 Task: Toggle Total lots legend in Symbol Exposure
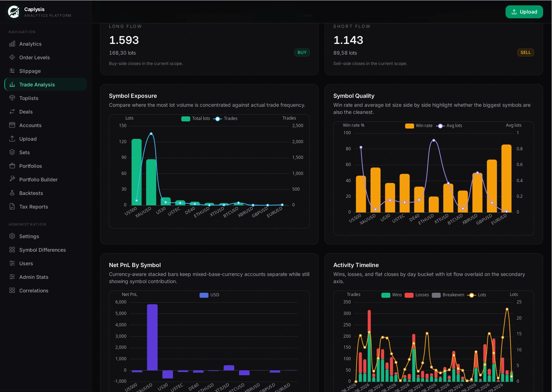tap(195, 119)
